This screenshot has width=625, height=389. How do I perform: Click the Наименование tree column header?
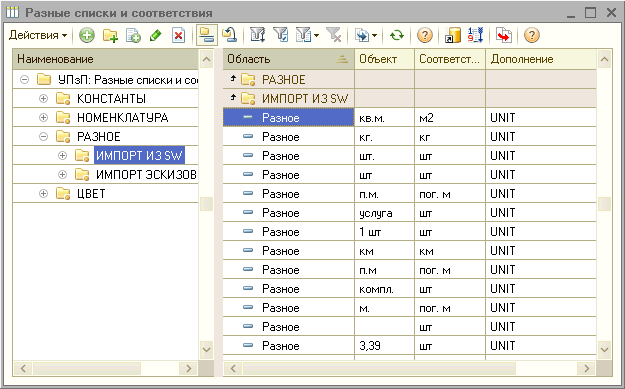(x=105, y=59)
